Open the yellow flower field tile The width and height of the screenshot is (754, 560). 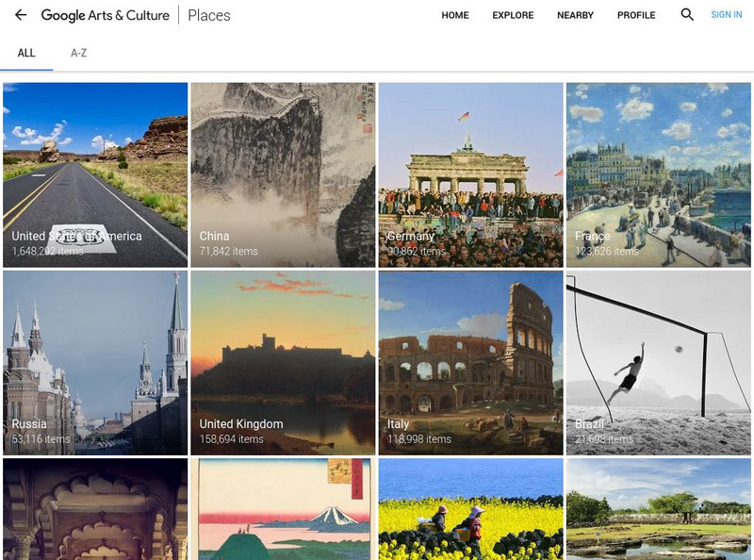click(x=470, y=509)
